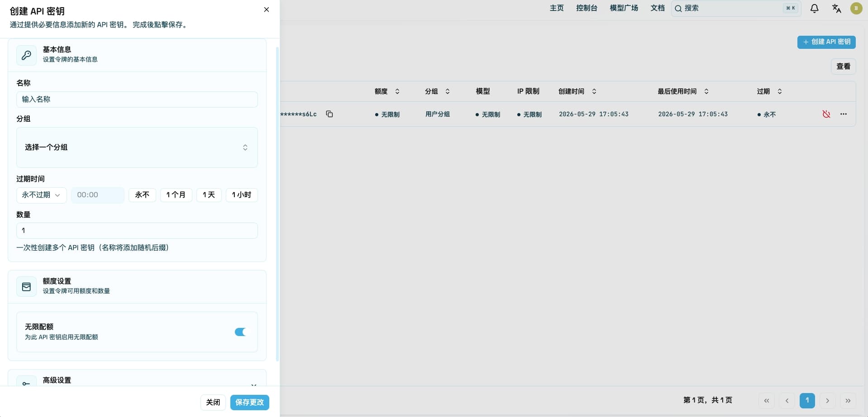Click the 模型 column header
This screenshot has width=868, height=417.
[483, 91]
